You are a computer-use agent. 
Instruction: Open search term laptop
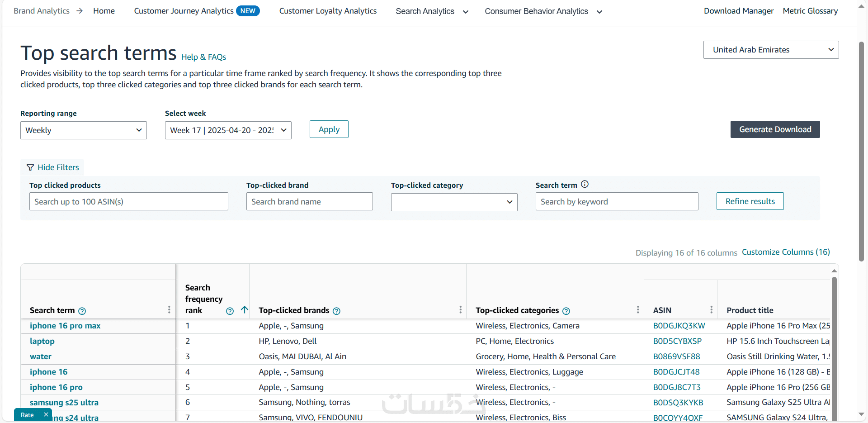pos(42,341)
